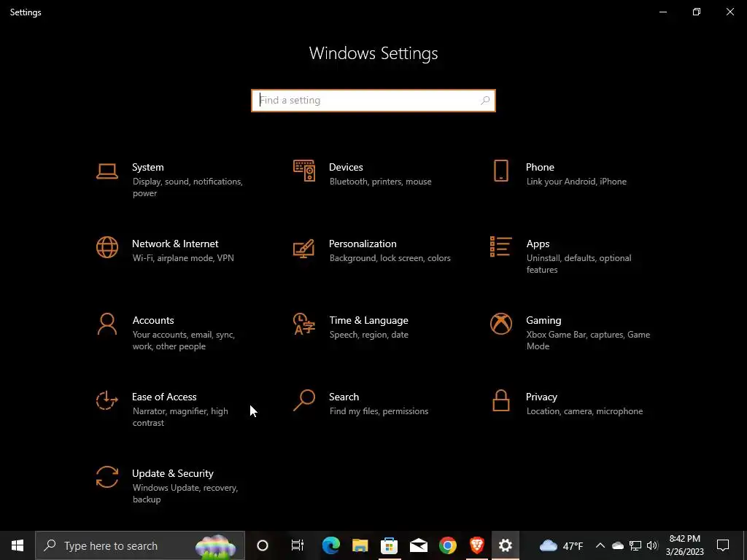Click 'Location, camera, microphone' description

click(x=584, y=411)
